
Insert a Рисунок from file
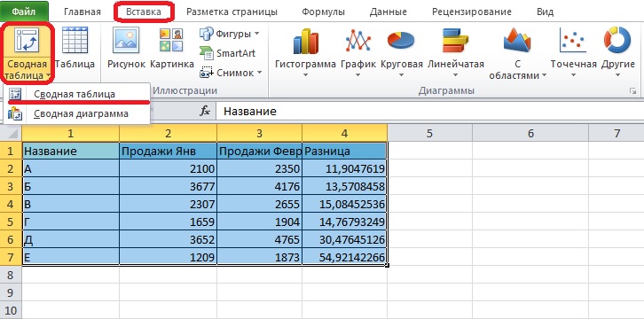(126, 40)
